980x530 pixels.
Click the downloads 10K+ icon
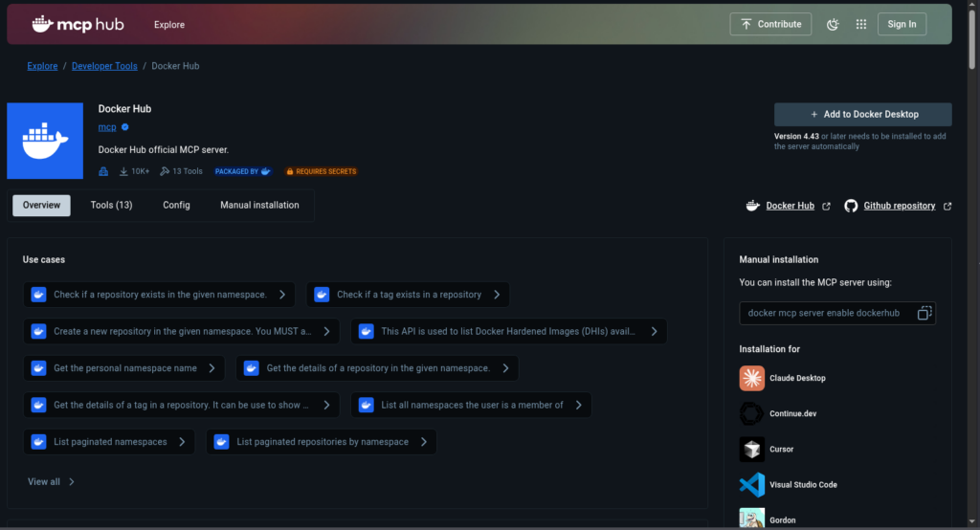(123, 171)
